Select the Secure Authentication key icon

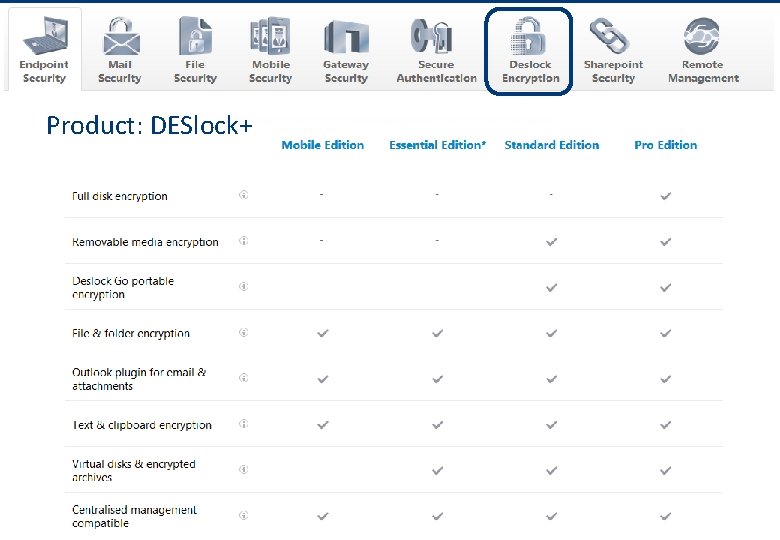click(436, 38)
